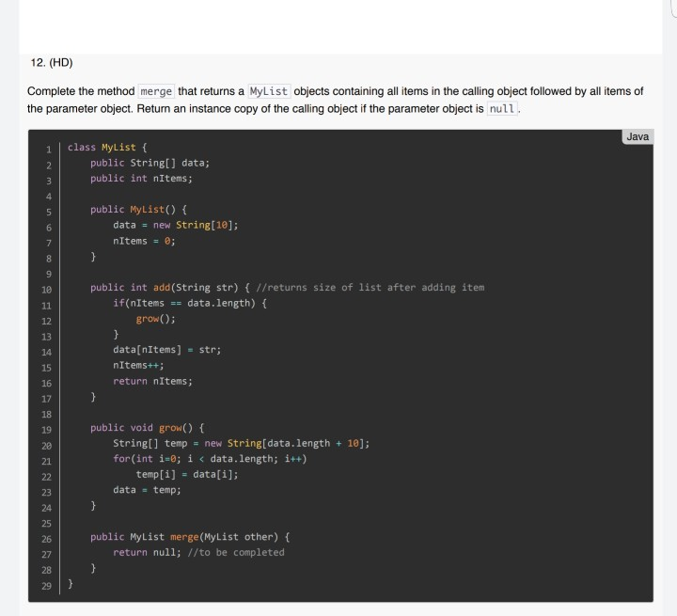Click code line 'return nItems;'
Viewport: 677px width, 616px height.
click(x=153, y=382)
